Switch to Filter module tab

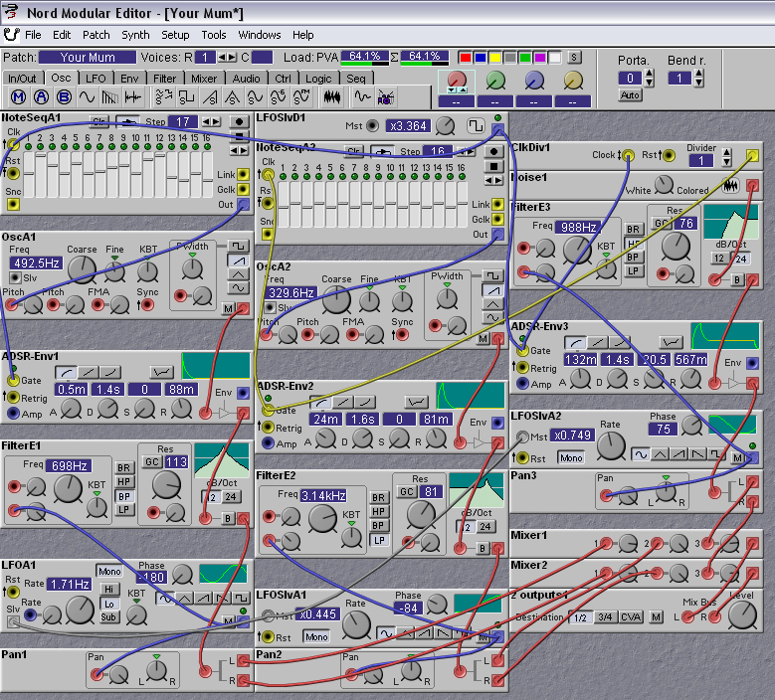click(x=164, y=79)
